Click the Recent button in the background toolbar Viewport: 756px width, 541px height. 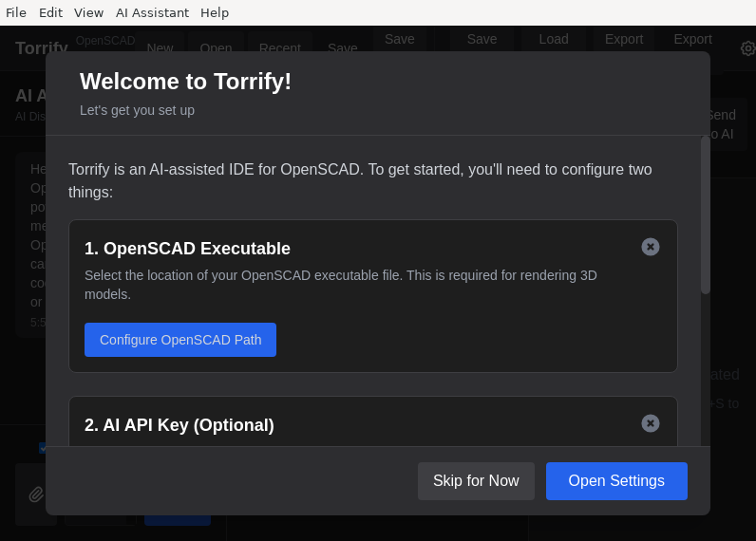click(x=279, y=44)
